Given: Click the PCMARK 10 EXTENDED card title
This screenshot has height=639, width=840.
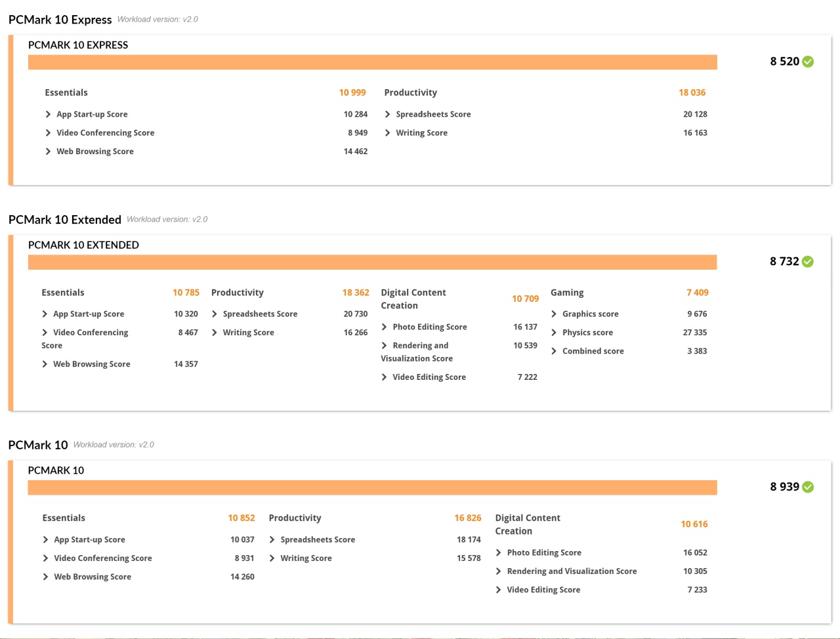Looking at the screenshot, I should 83,245.
